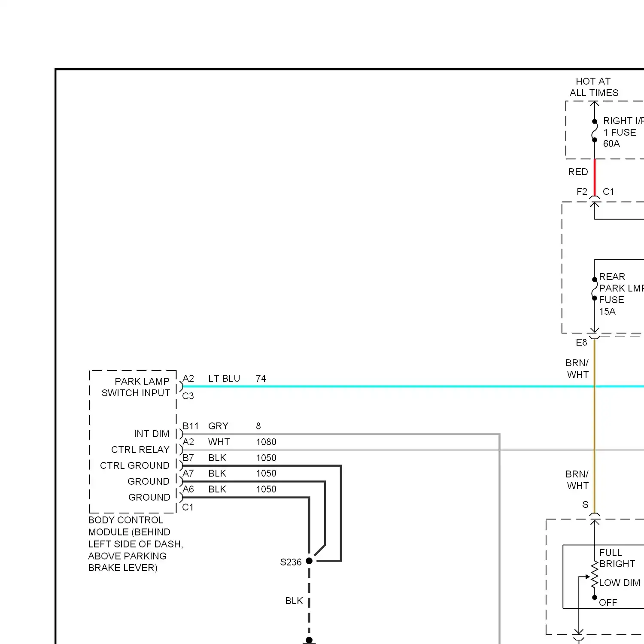Click the BLK label under S236
The image size is (644, 644).
(294, 601)
